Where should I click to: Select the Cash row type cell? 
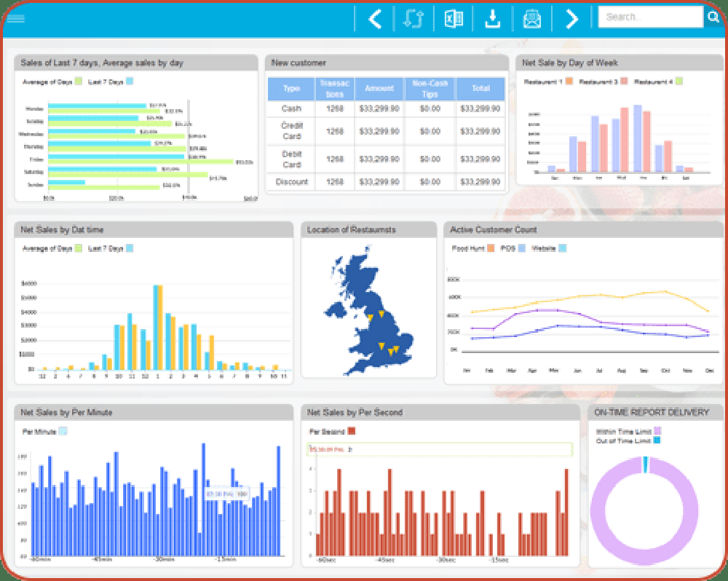pyautogui.click(x=291, y=108)
